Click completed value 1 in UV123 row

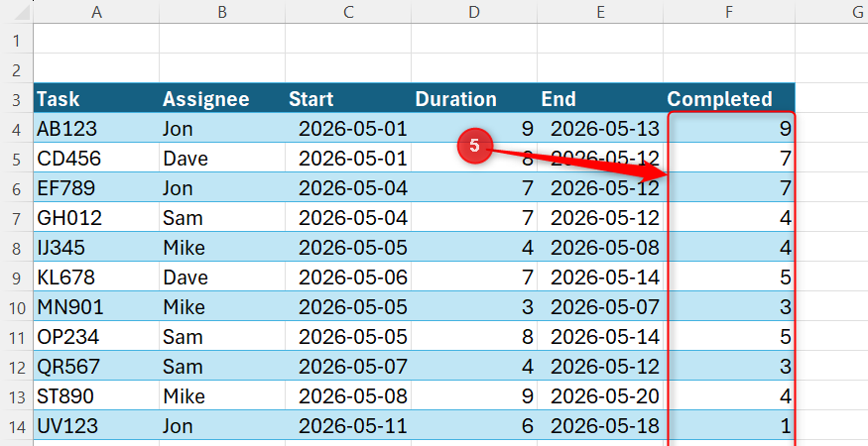(x=729, y=426)
